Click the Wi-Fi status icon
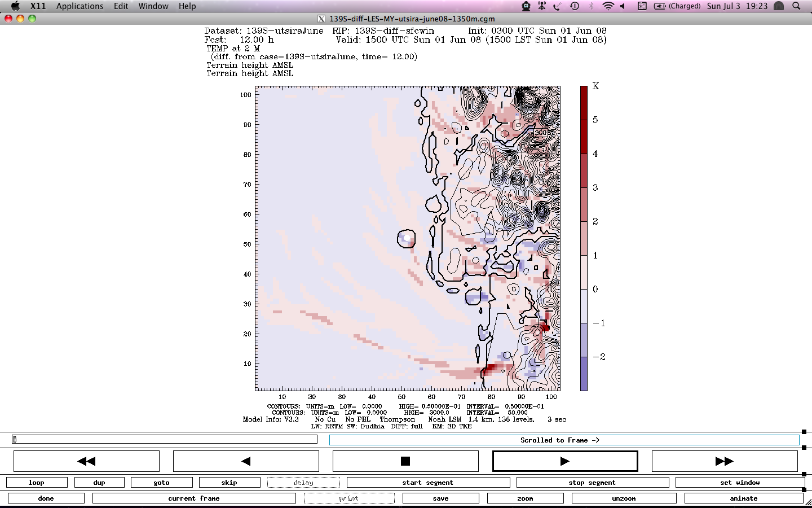 pyautogui.click(x=608, y=6)
